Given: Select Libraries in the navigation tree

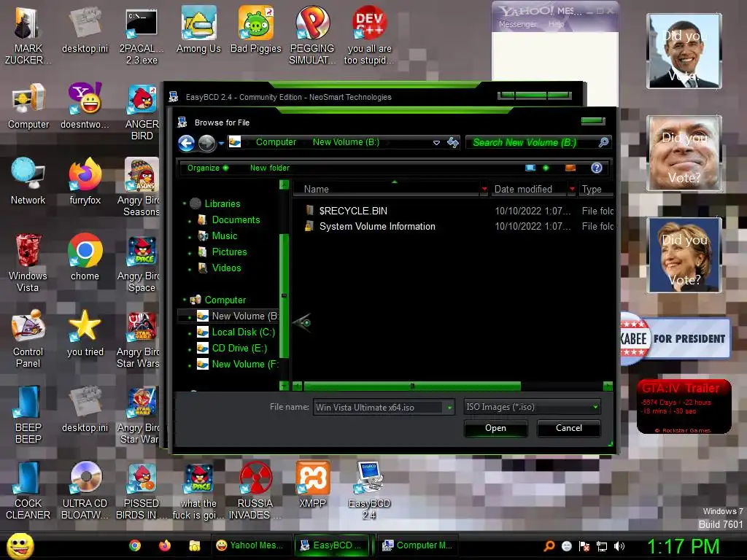Looking at the screenshot, I should pos(222,203).
